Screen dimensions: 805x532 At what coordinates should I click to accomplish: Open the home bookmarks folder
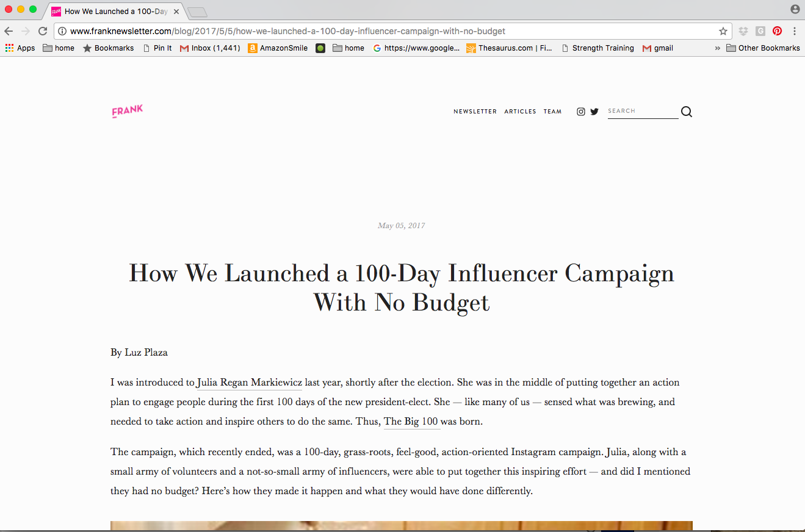click(x=58, y=48)
